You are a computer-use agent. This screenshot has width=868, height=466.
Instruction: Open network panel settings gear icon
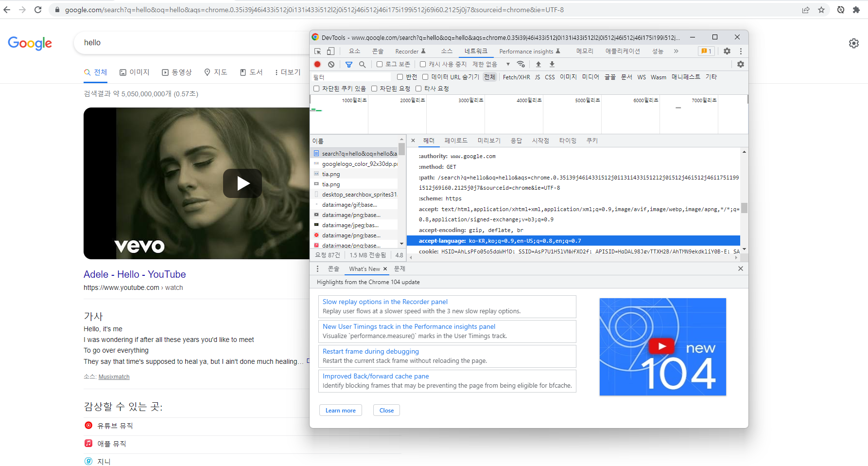click(x=741, y=64)
